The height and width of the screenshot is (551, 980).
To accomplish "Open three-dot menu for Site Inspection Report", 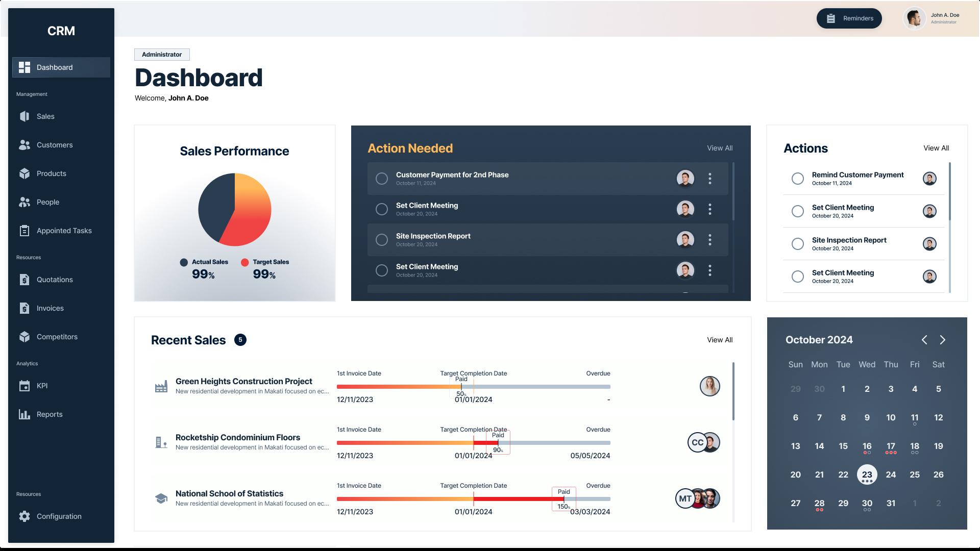I will pos(709,240).
